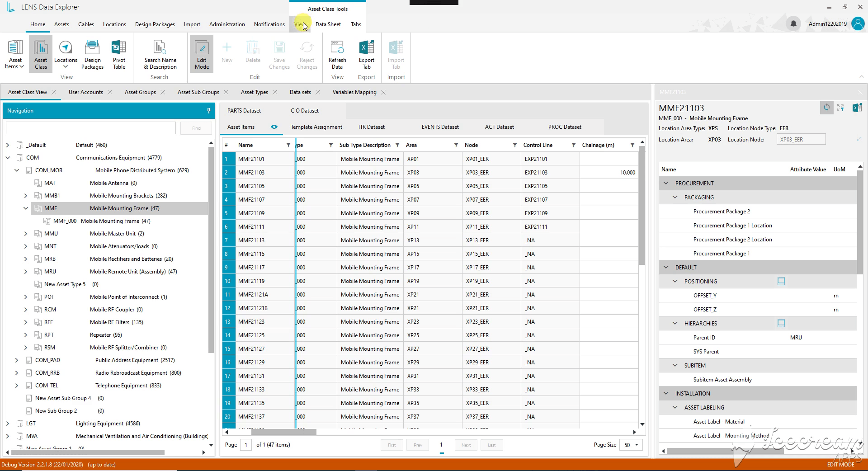Toggle HIERARCHIES group checkbox
Image resolution: width=868 pixels, height=471 pixels.
tap(781, 323)
